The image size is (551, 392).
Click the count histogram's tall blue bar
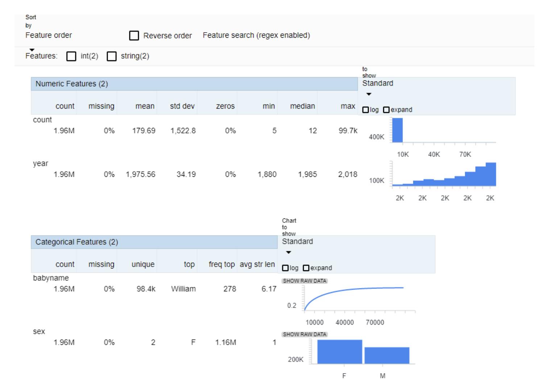(x=397, y=130)
